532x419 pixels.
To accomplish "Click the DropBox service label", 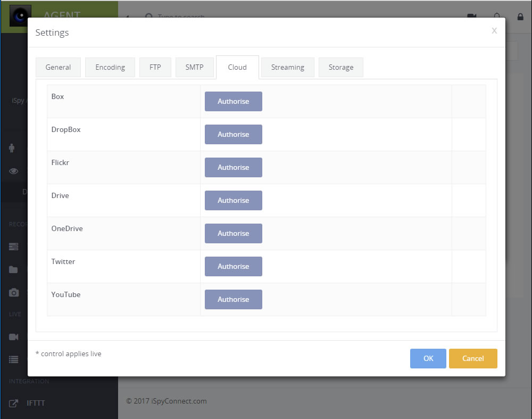I will tap(66, 129).
